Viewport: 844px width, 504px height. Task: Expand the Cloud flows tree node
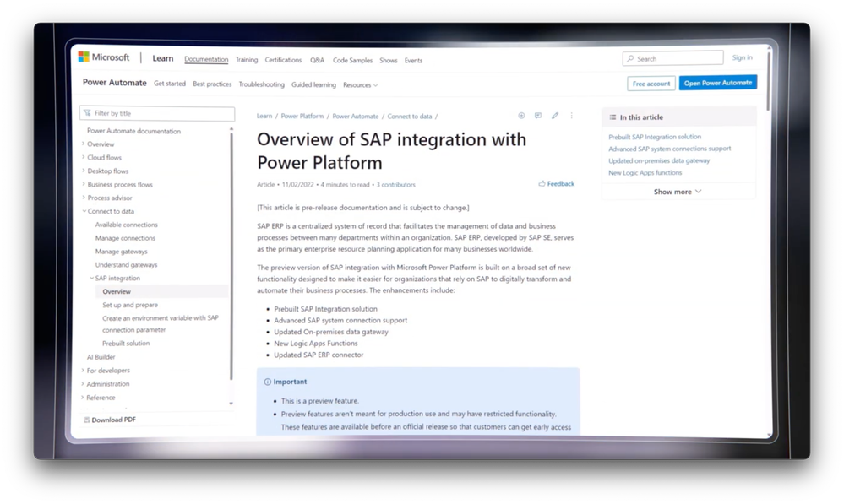(83, 157)
